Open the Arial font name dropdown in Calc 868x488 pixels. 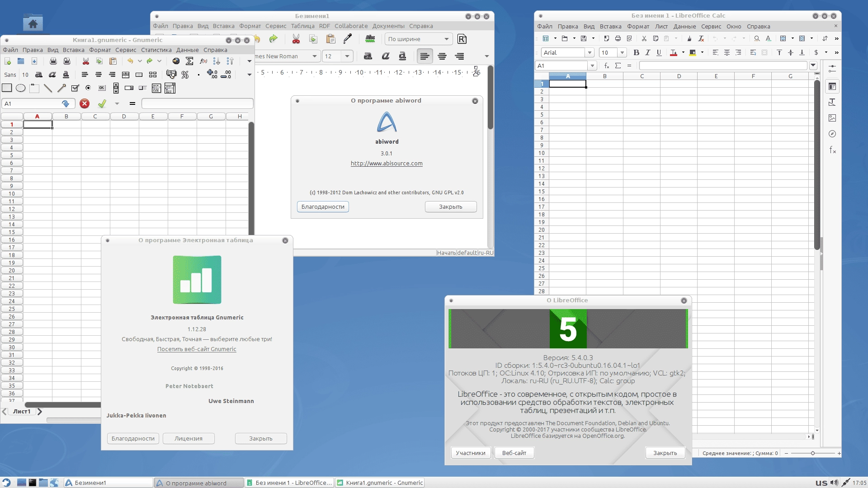(590, 52)
